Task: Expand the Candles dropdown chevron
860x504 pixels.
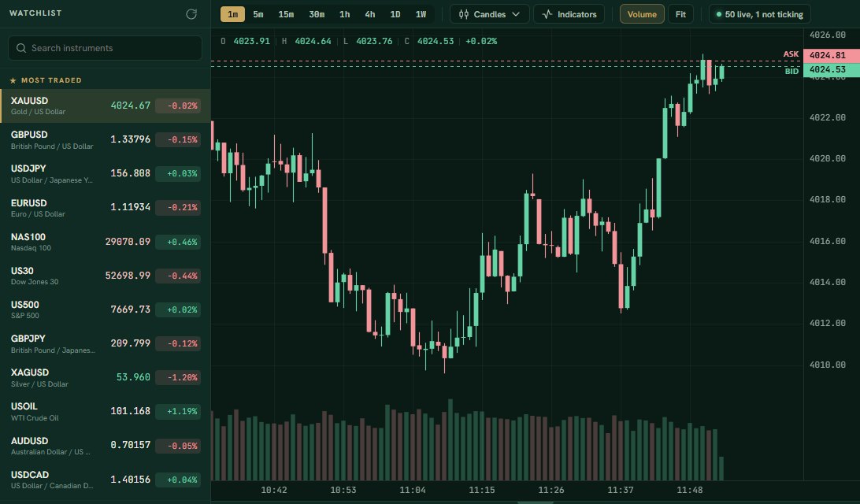Action: pos(516,14)
